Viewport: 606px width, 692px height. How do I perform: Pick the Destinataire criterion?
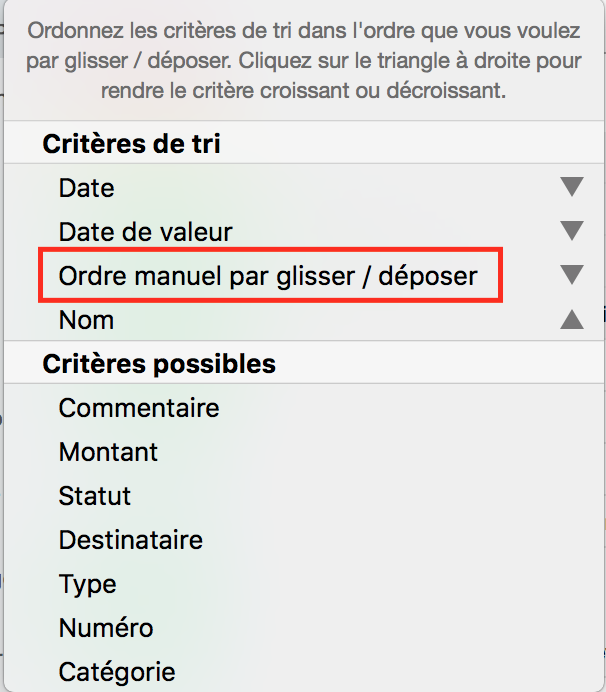(x=131, y=540)
